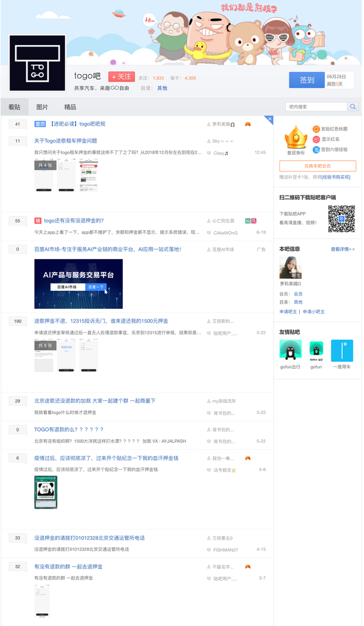
Task: Open the 共8张 image thumbnail
Action: [x=45, y=356]
